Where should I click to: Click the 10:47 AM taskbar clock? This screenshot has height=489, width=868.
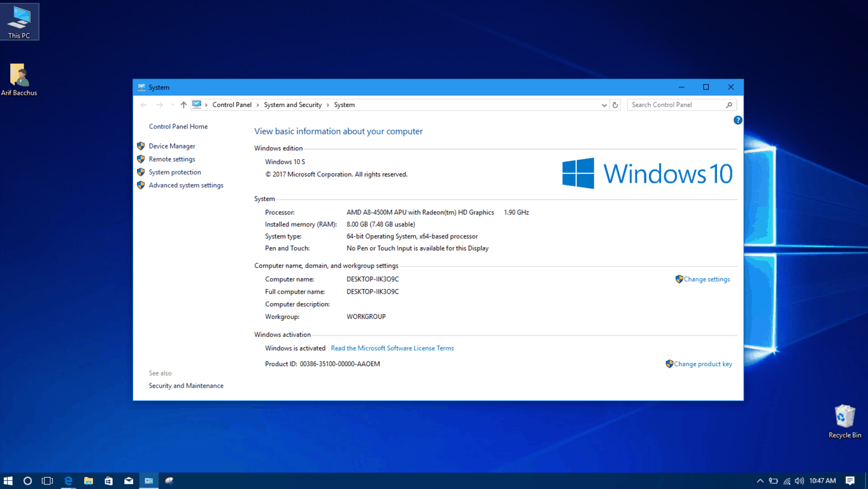823,481
